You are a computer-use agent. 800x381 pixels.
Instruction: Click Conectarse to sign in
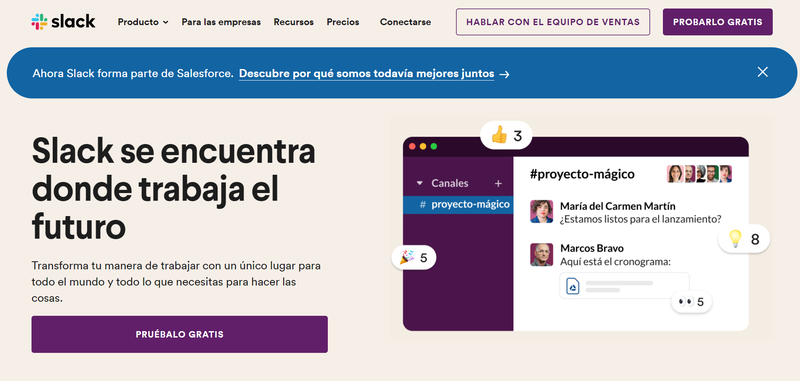(x=405, y=22)
